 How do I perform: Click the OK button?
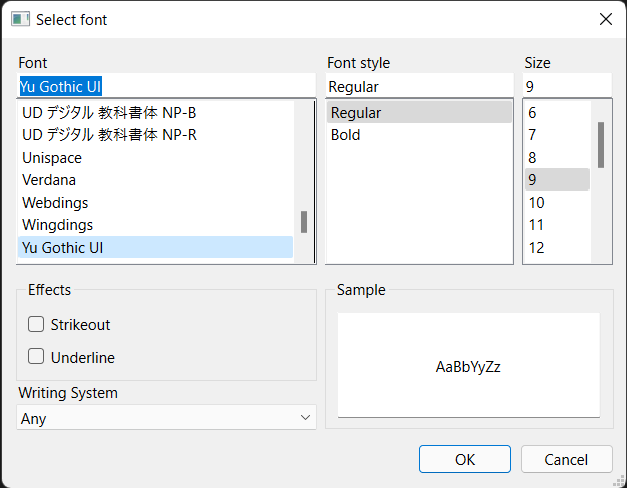coord(464,459)
